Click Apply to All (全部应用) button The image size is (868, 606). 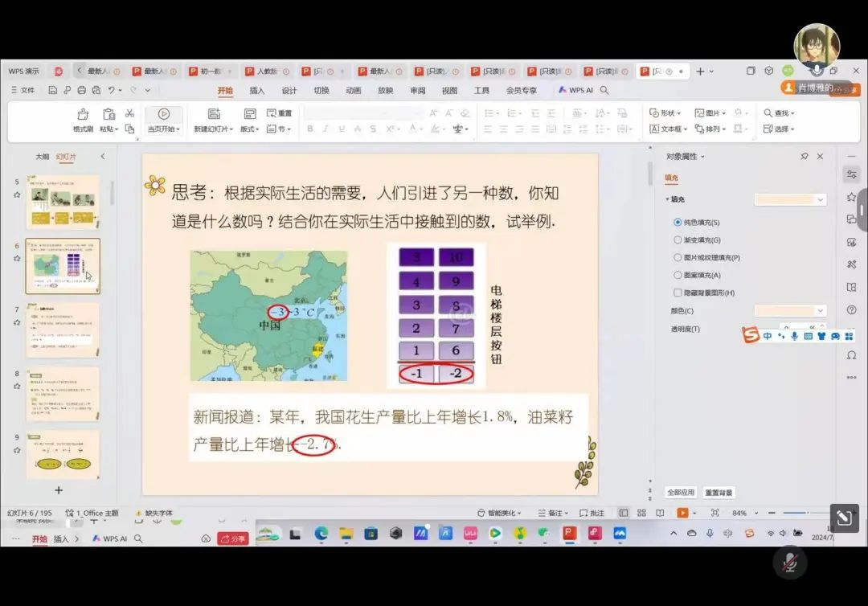click(x=681, y=493)
